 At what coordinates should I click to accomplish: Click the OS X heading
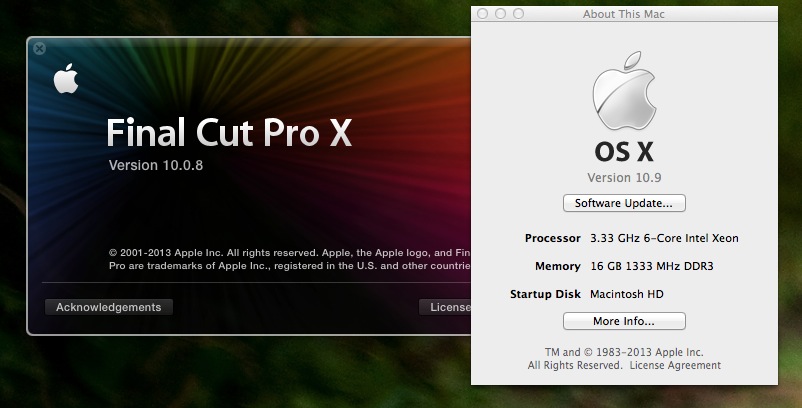tap(624, 152)
